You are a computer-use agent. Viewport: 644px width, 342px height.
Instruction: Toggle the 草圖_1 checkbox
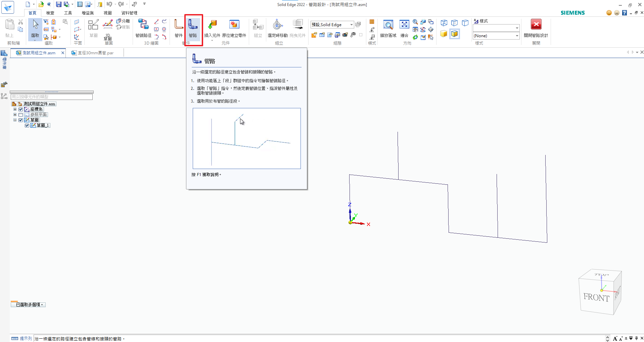coord(27,125)
